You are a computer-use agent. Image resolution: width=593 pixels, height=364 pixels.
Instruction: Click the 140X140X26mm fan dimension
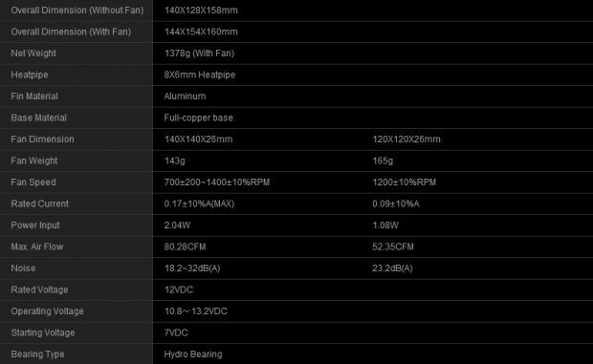tap(198, 139)
